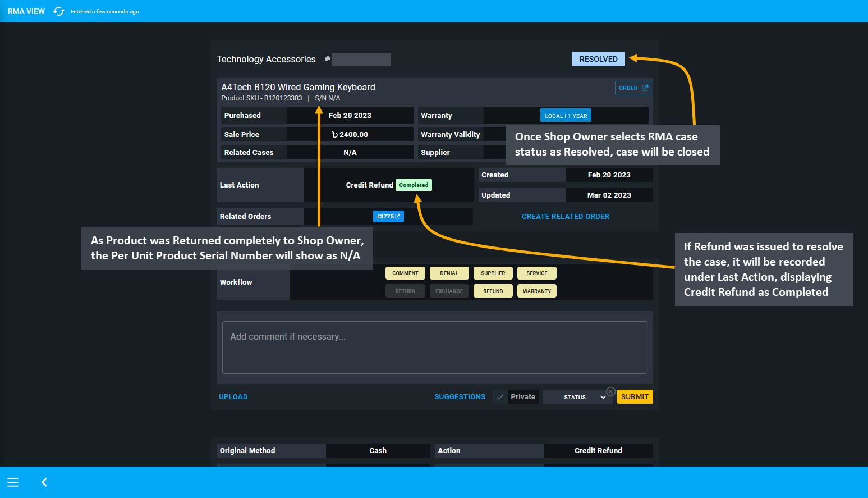The image size is (868, 498).
Task: Select the DENIAL workflow button
Action: click(x=449, y=273)
